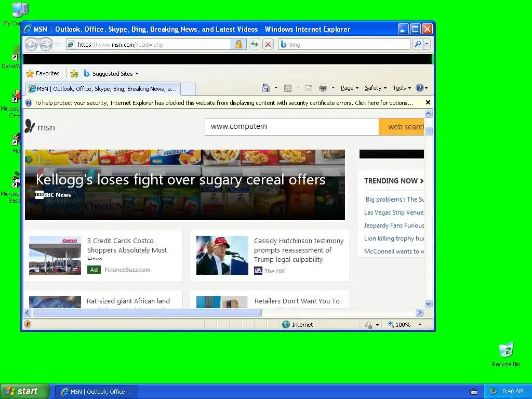Open 'Big problems' trending link
Viewport: 532px width, 399px height.
(394, 199)
